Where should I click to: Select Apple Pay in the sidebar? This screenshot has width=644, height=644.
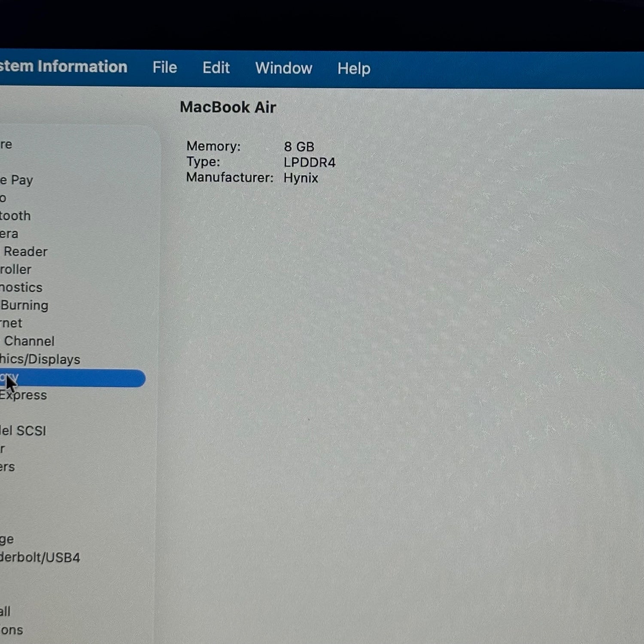pos(17,180)
